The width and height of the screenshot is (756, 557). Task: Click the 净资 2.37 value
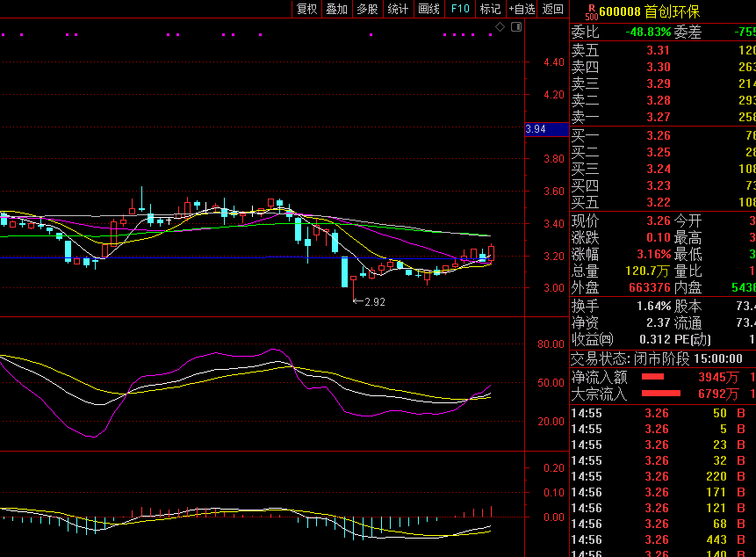(659, 322)
